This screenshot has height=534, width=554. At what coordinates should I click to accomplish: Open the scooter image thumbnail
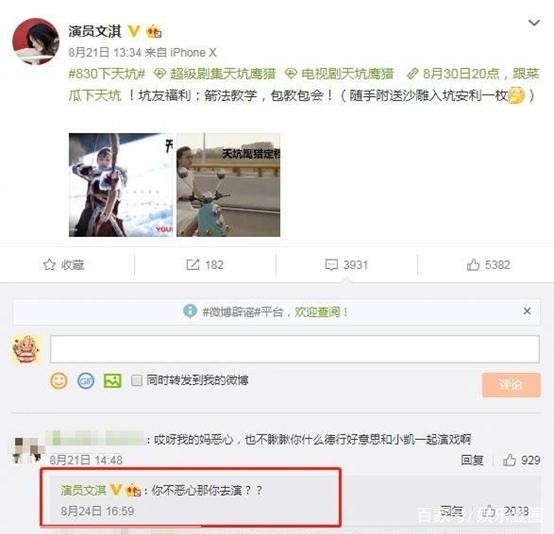pos(228,185)
